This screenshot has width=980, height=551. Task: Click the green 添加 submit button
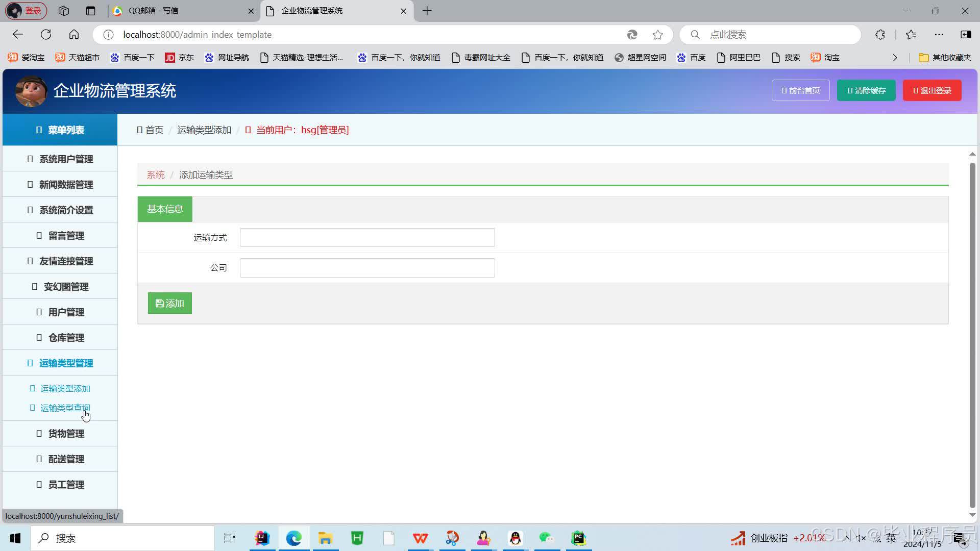point(169,304)
